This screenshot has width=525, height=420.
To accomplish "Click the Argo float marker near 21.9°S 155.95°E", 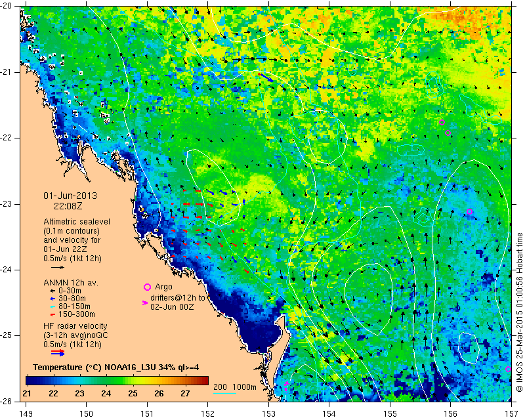I will 448,133.
